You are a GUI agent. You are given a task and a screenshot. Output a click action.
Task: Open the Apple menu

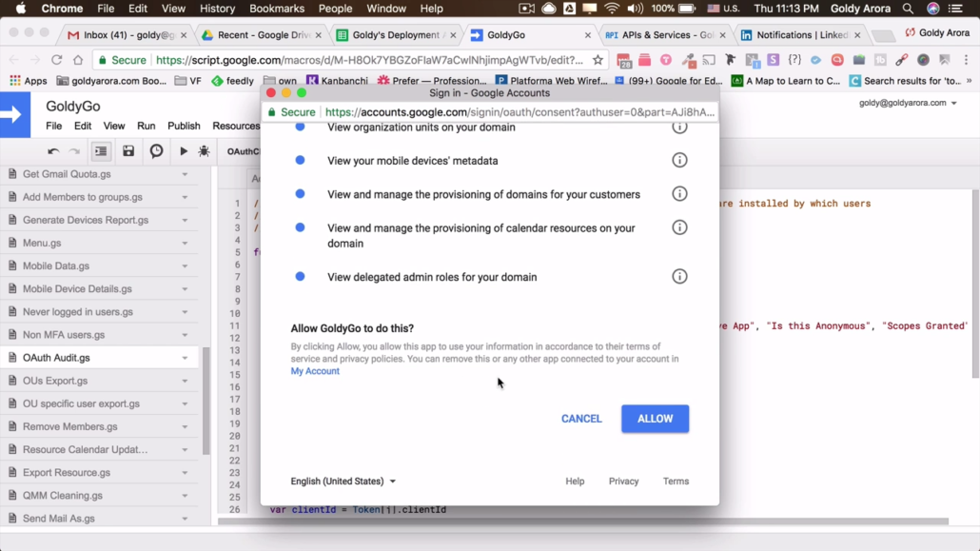[x=21, y=9]
